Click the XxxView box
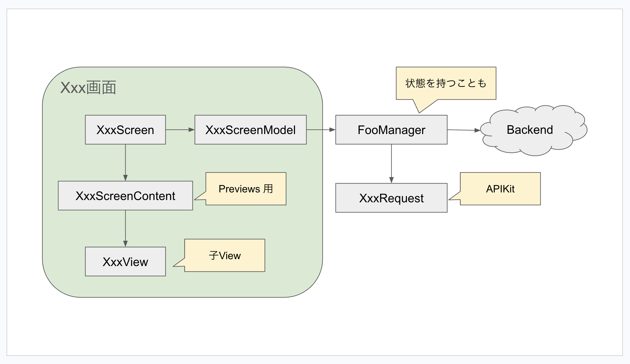The height and width of the screenshot is (364, 630). [125, 261]
